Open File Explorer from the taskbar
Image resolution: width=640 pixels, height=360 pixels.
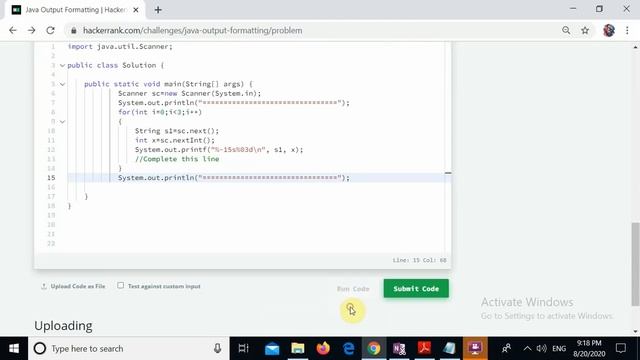pos(298,349)
